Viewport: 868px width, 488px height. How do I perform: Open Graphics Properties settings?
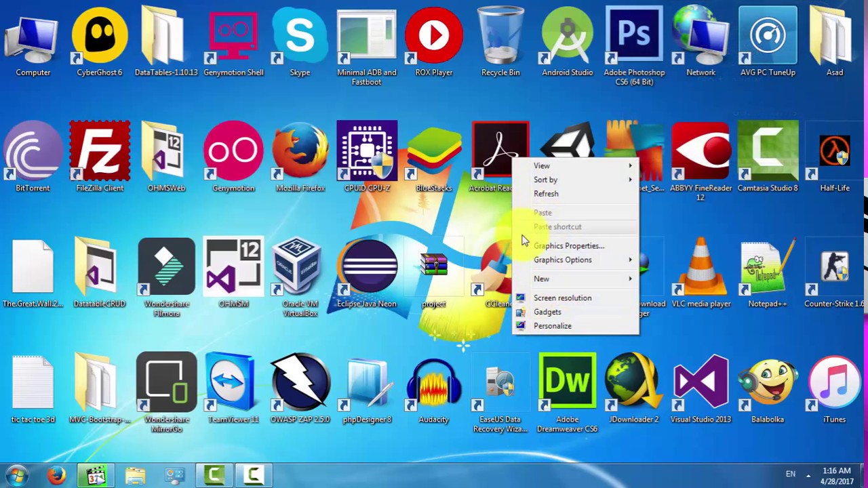569,245
